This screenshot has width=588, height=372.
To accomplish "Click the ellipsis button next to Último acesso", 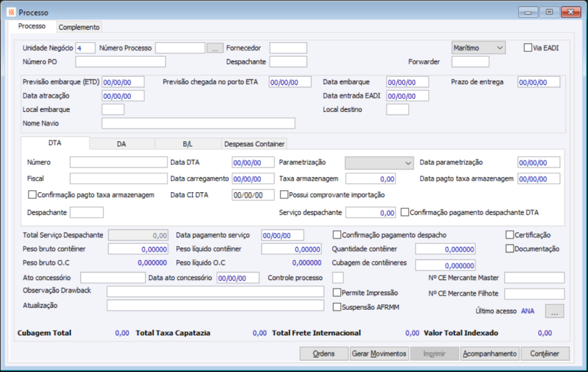I will (x=555, y=312).
